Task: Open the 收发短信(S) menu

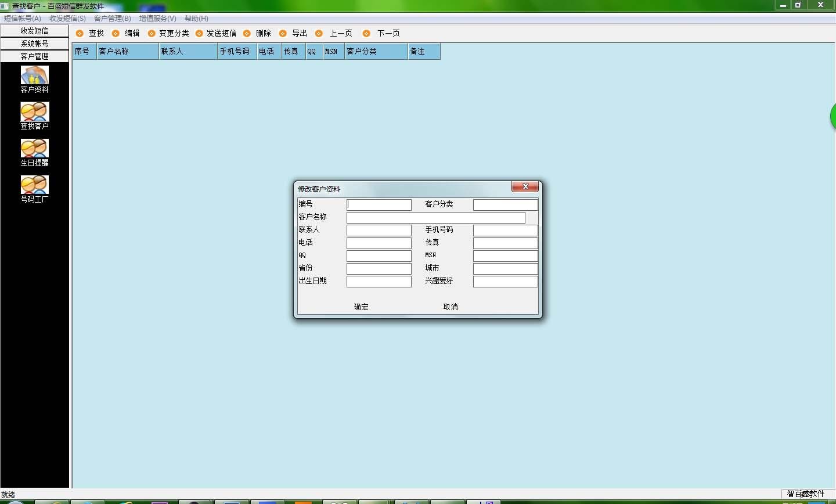Action: coord(67,19)
